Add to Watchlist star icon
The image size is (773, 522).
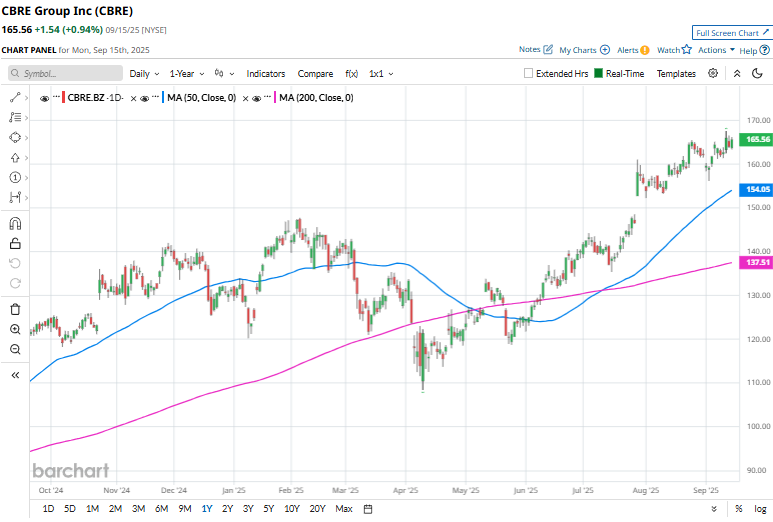coord(687,49)
